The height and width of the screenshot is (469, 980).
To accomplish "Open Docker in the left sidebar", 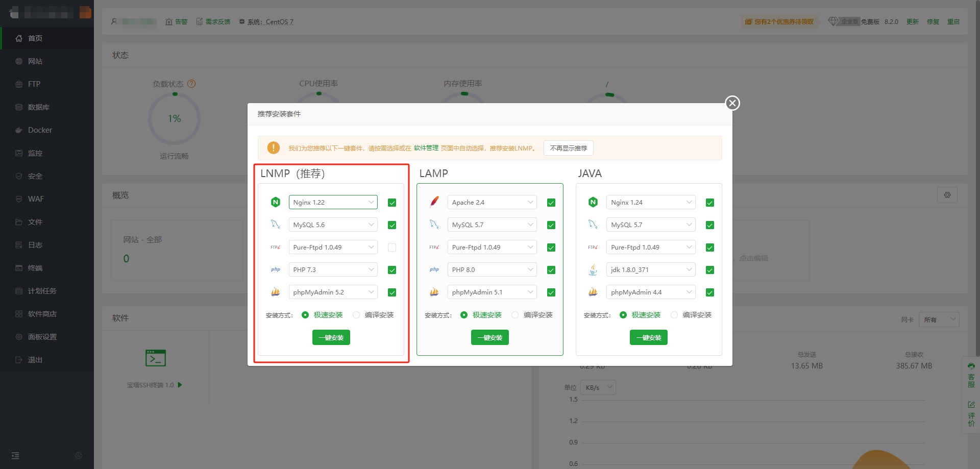I will (40, 130).
